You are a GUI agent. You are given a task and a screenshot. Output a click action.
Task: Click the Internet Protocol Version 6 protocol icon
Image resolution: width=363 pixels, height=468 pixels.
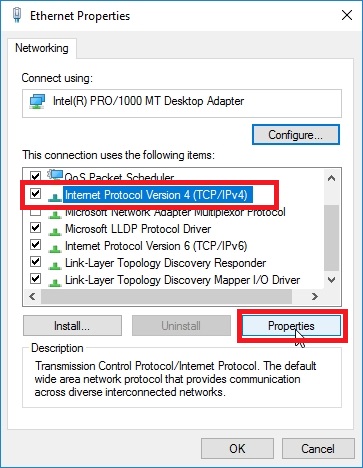(x=55, y=248)
